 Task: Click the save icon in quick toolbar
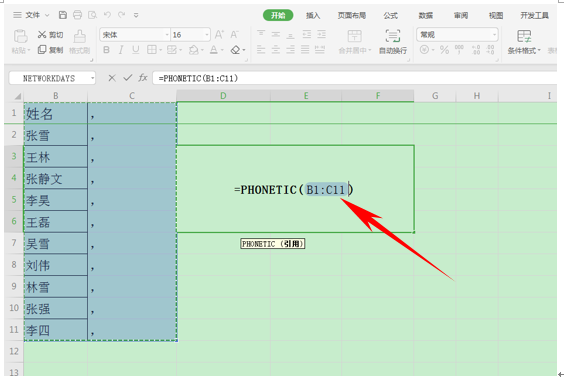63,15
